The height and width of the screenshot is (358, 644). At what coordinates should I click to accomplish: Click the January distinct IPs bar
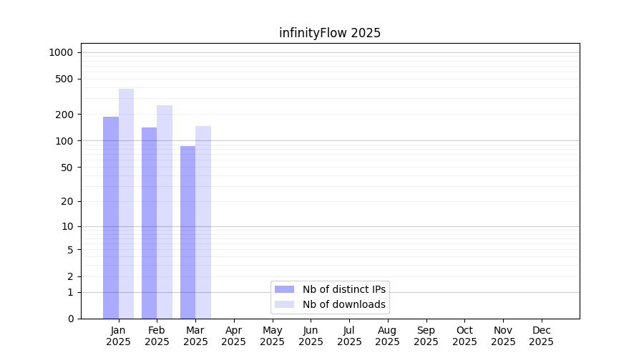(111, 218)
